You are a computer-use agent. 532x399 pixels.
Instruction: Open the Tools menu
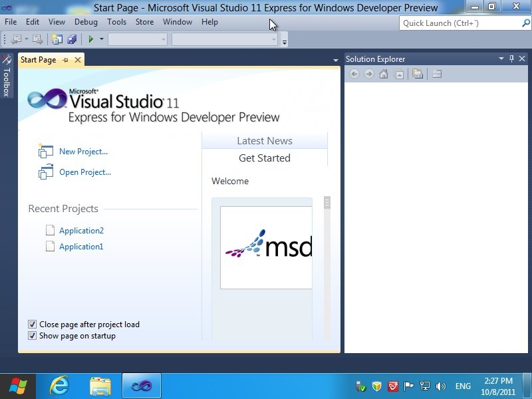(x=117, y=22)
